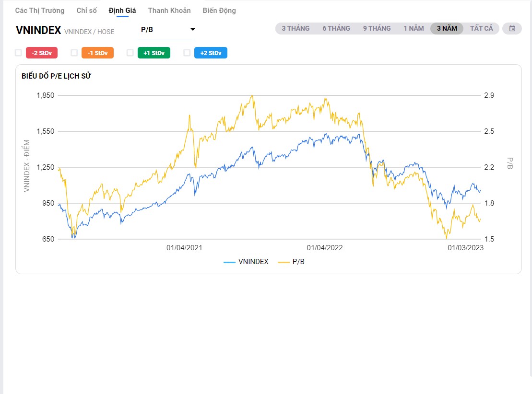
Task: Switch to the Các Thị Trường tab
Action: pyautogui.click(x=40, y=11)
